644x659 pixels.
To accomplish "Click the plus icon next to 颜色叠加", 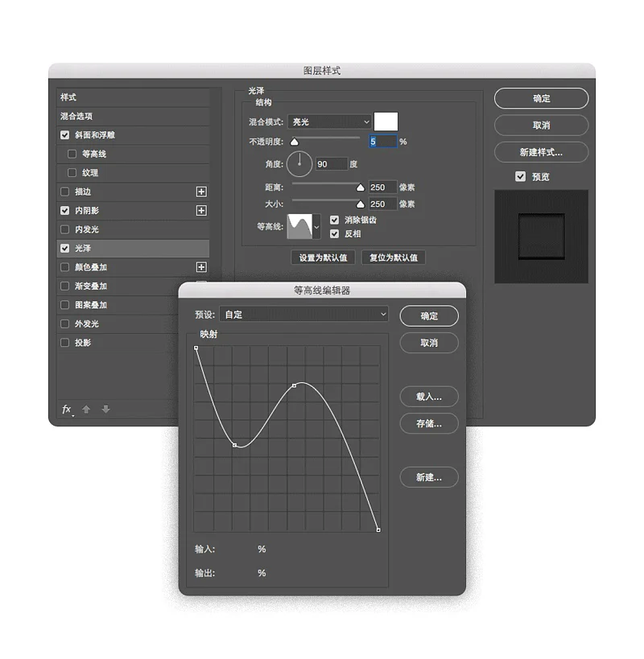I will click(201, 267).
